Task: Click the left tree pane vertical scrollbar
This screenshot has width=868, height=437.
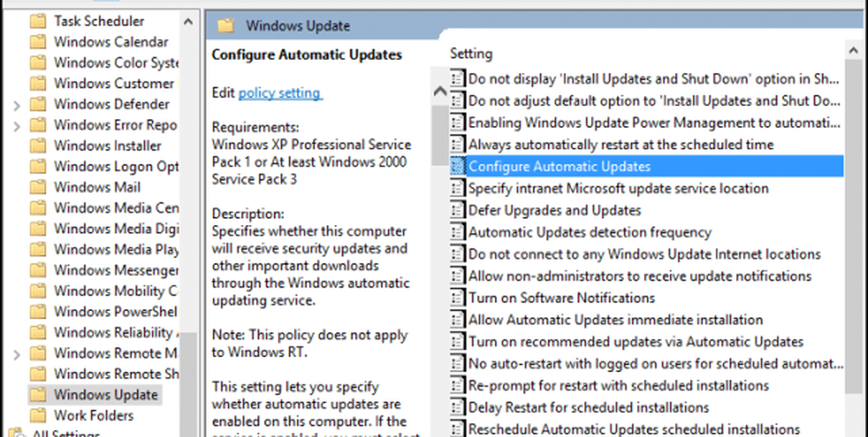Action: coord(188,174)
